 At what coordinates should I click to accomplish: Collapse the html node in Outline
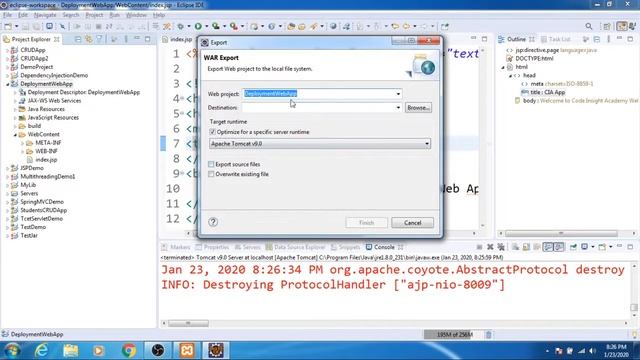[x=503, y=67]
